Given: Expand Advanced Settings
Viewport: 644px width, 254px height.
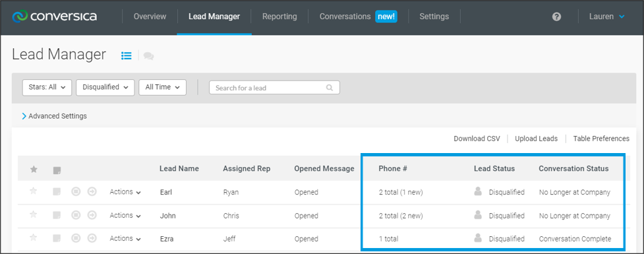Looking at the screenshot, I should 54,116.
